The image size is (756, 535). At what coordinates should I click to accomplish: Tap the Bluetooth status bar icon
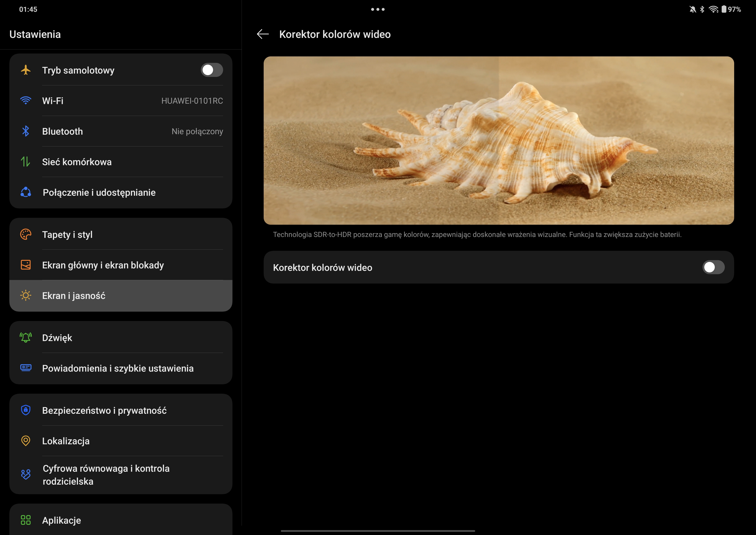point(702,9)
